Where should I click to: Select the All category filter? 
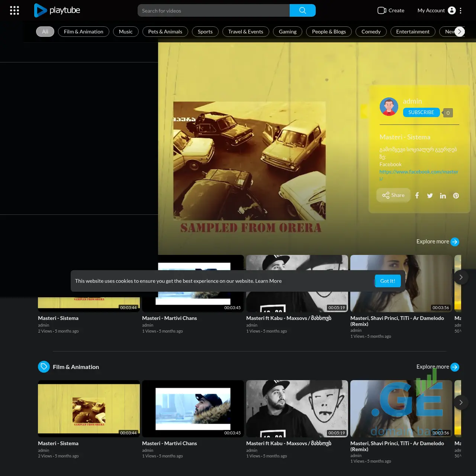coord(45,32)
